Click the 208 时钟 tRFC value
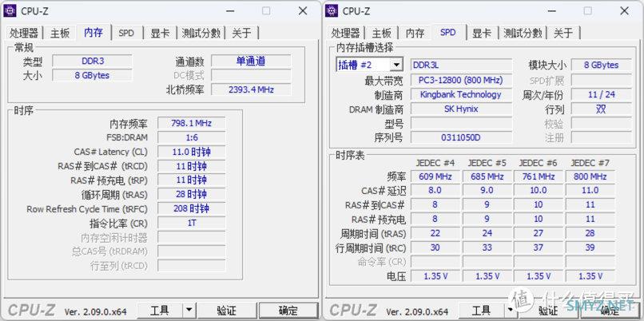This screenshot has width=644, height=321. click(x=192, y=208)
